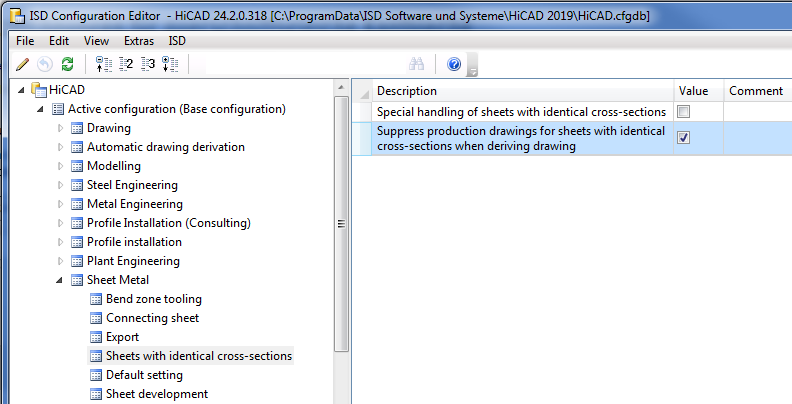Click the tree panel vertical scrollbar

click(343, 224)
